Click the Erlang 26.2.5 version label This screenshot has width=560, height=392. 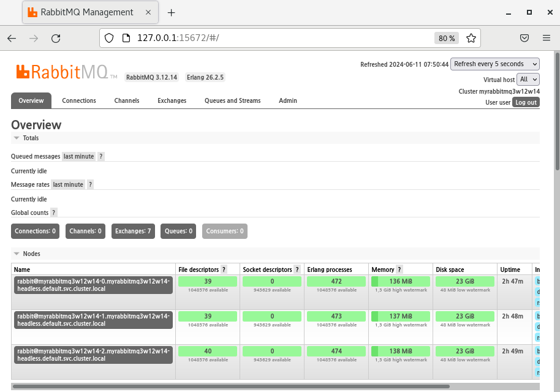pyautogui.click(x=205, y=77)
